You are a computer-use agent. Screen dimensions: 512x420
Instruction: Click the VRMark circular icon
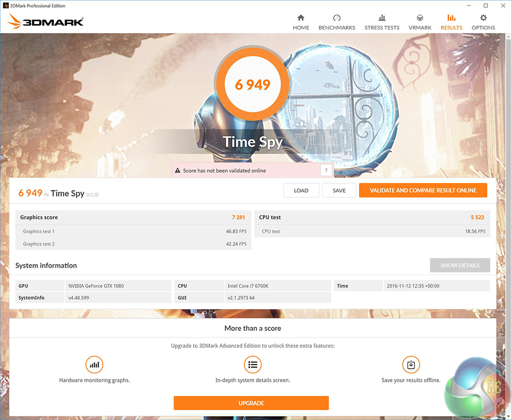420,17
